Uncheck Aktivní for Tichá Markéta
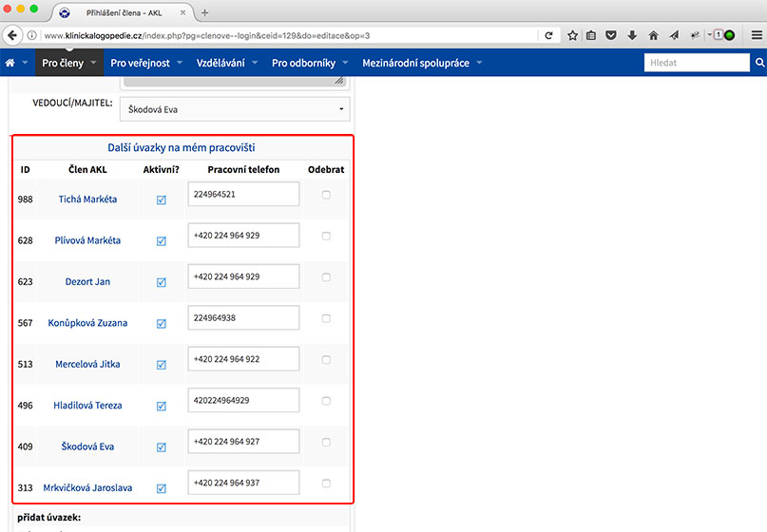767x532 pixels. click(161, 200)
